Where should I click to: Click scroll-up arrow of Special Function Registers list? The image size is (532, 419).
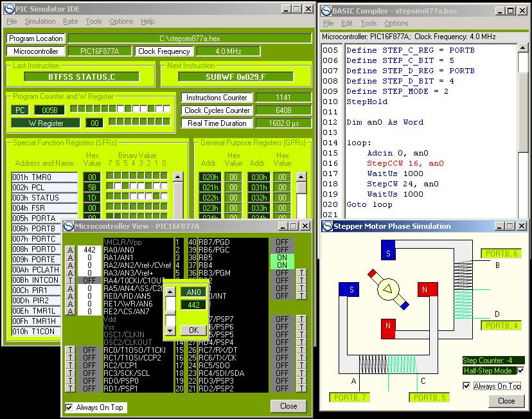(178, 177)
